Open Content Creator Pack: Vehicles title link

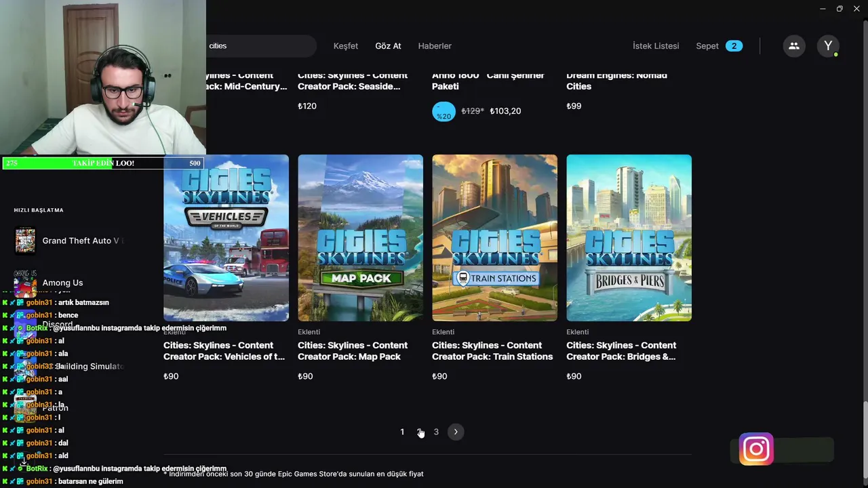(224, 351)
